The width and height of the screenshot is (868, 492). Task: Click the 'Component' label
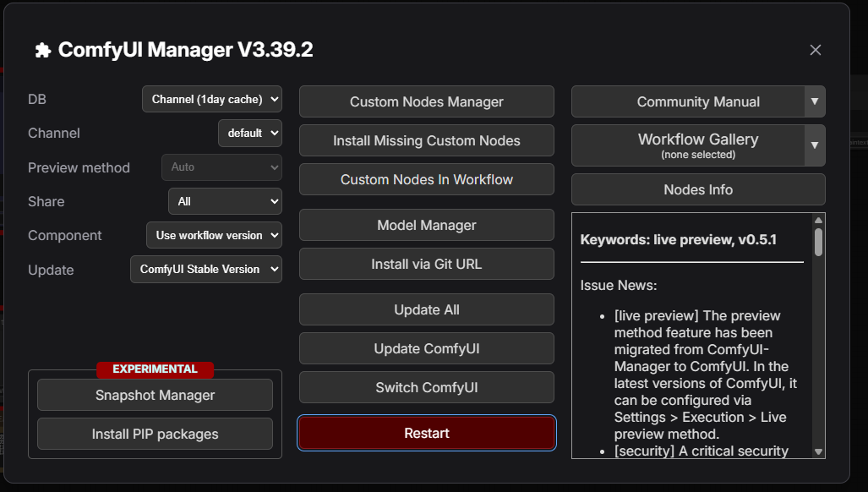pos(65,235)
